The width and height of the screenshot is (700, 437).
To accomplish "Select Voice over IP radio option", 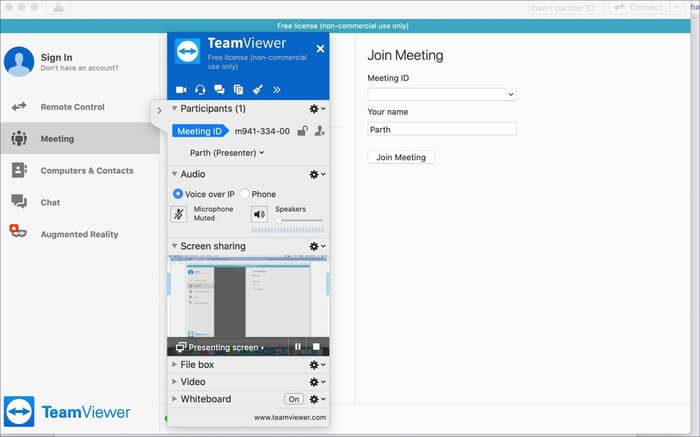I will point(178,194).
